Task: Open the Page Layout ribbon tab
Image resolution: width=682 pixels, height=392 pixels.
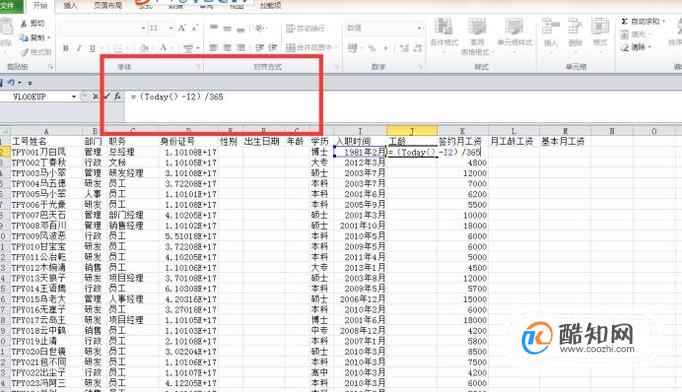Action: [108, 6]
